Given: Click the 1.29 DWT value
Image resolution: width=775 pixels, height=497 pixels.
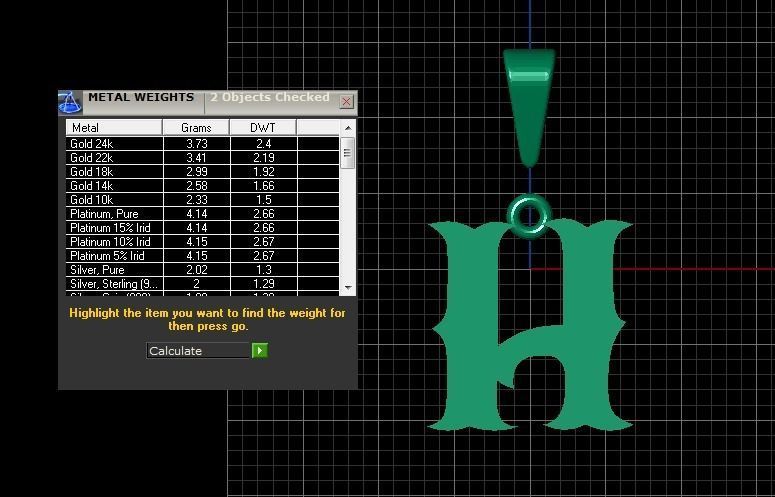Looking at the screenshot, I should pos(263,284).
